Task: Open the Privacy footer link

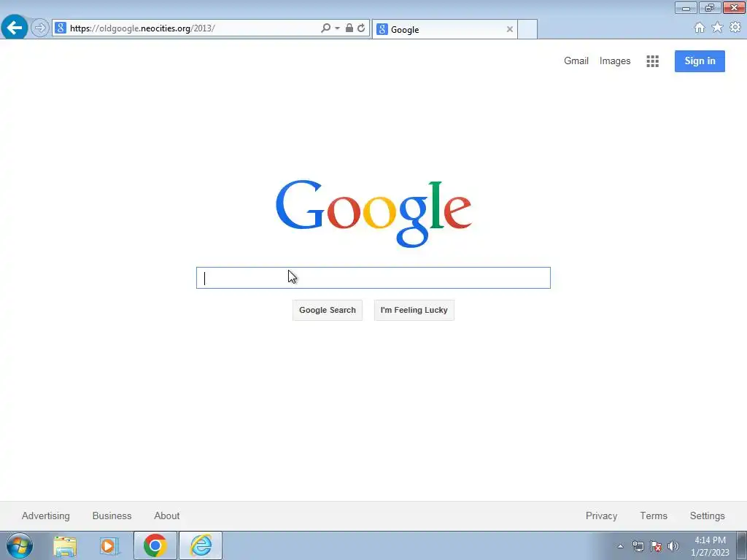Action: [x=601, y=516]
